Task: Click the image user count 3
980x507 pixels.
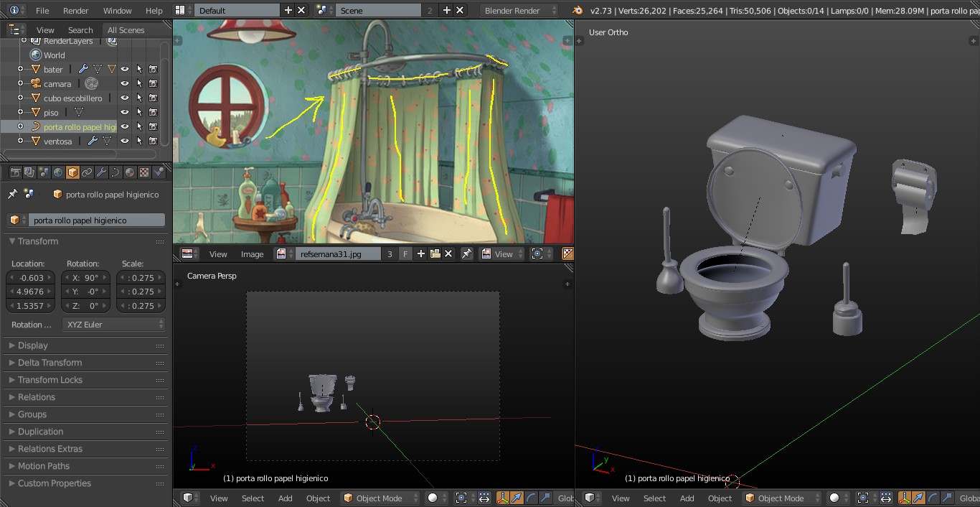Action: (x=390, y=253)
